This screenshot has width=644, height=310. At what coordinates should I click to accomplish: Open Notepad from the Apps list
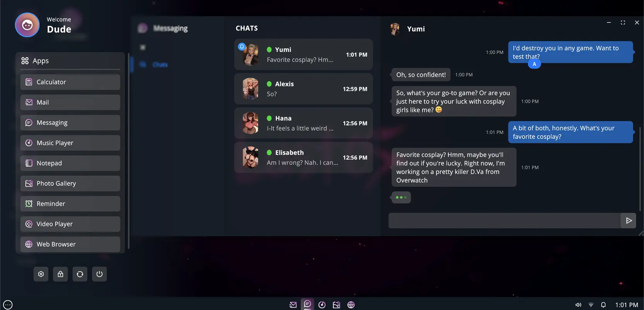[70, 163]
